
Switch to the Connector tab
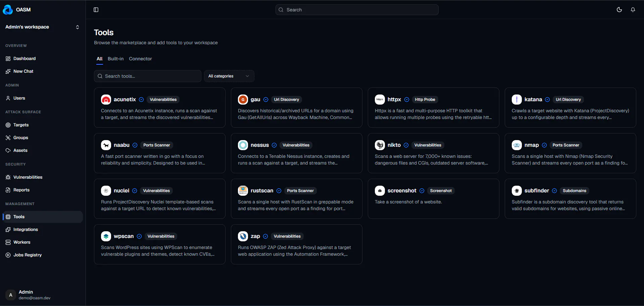(140, 59)
